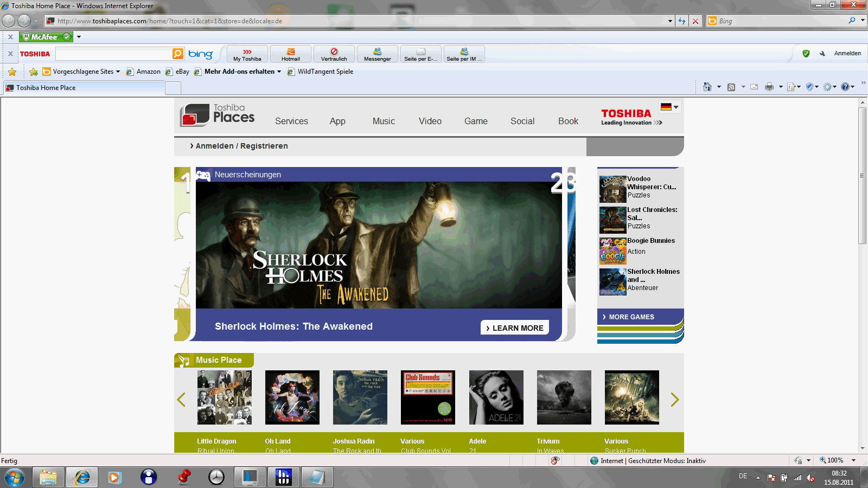Open the search provider dropdown arrow
The image size is (868, 488).
863,21
